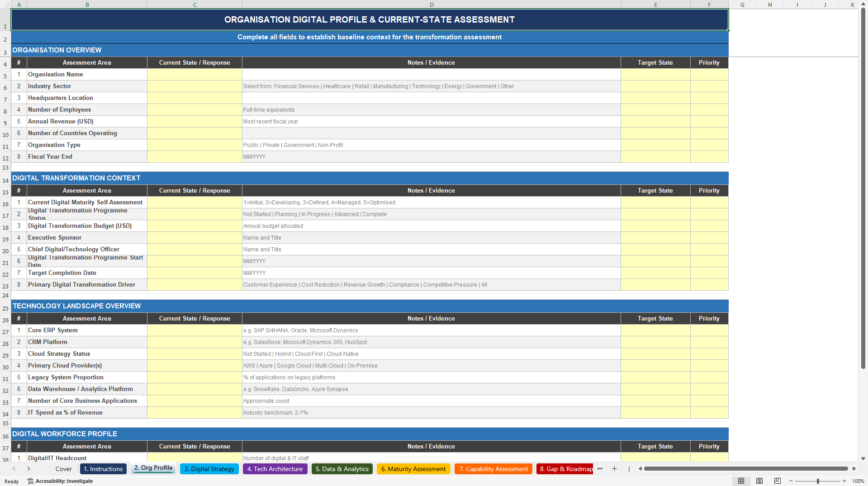Click Current State cell for Industry Sector
The height and width of the screenshot is (486, 868).
click(195, 86)
